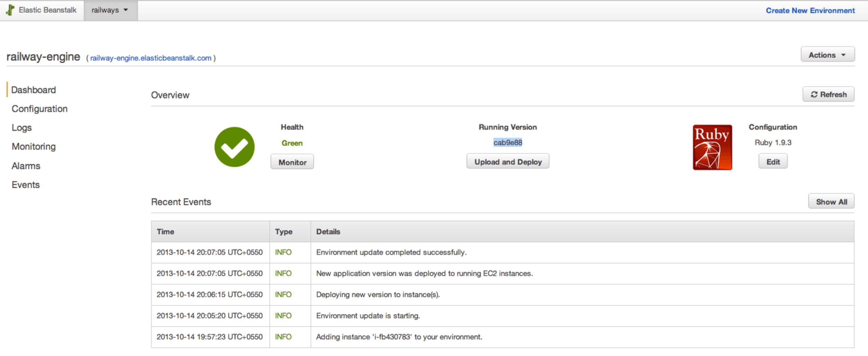
Task: Show All recent events
Action: coord(831,202)
